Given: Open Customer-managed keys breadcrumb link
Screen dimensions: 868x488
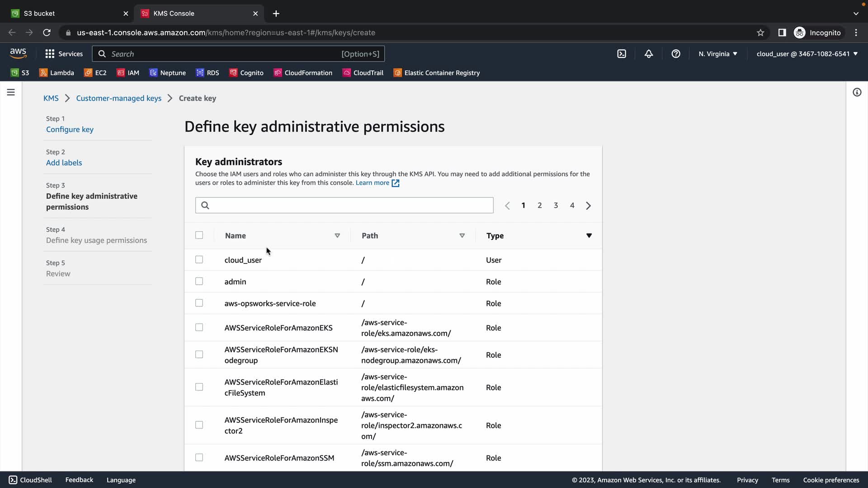Looking at the screenshot, I should coord(118,98).
